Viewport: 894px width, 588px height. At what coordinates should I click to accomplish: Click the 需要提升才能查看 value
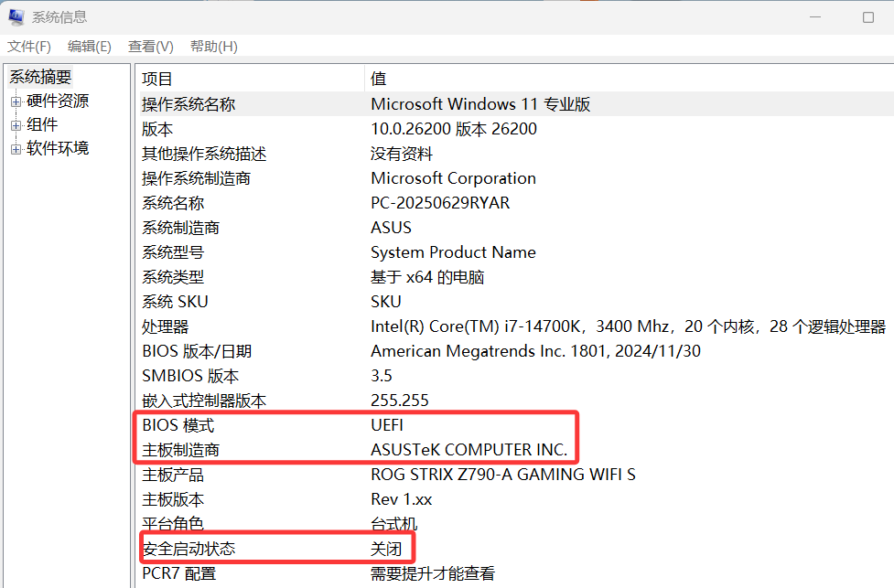[x=433, y=573]
